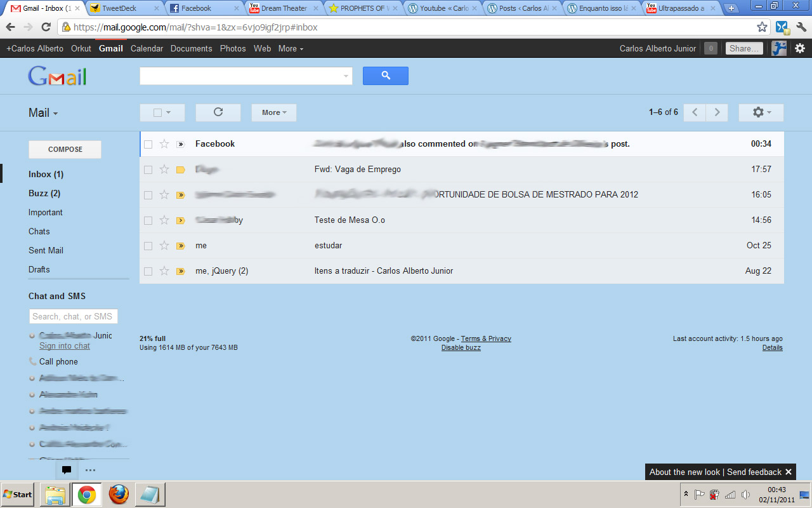Star the 'estudar' email
This screenshot has height=508, width=812.
coord(164,246)
